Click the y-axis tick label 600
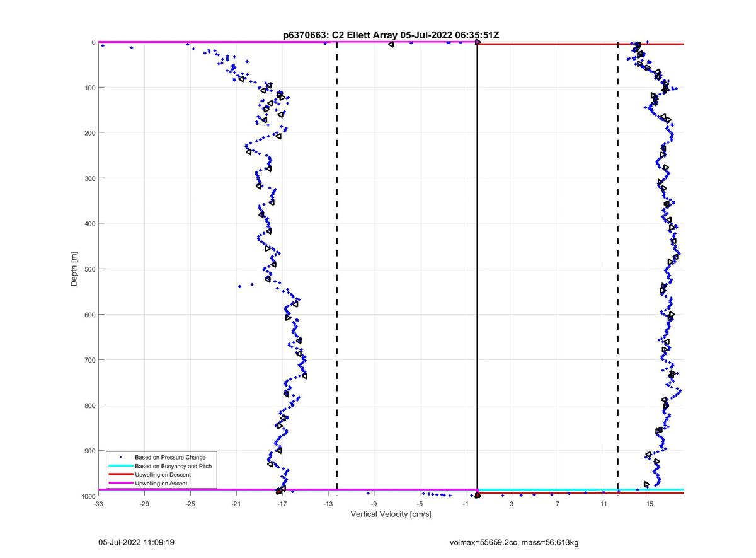 89,315
